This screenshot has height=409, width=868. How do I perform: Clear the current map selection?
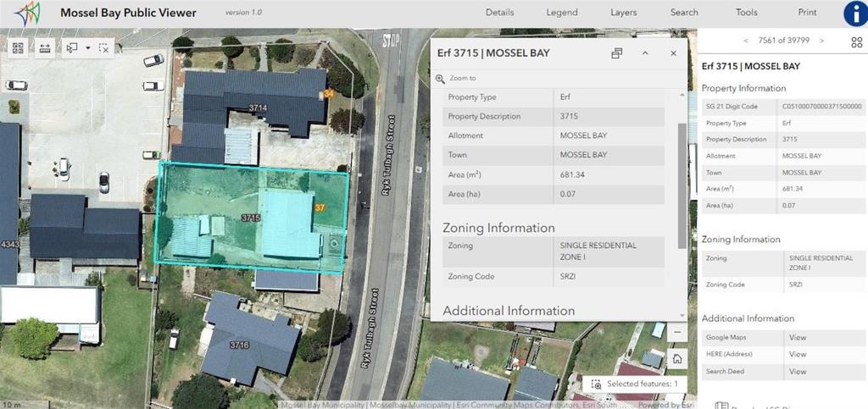pyautogui.click(x=103, y=47)
